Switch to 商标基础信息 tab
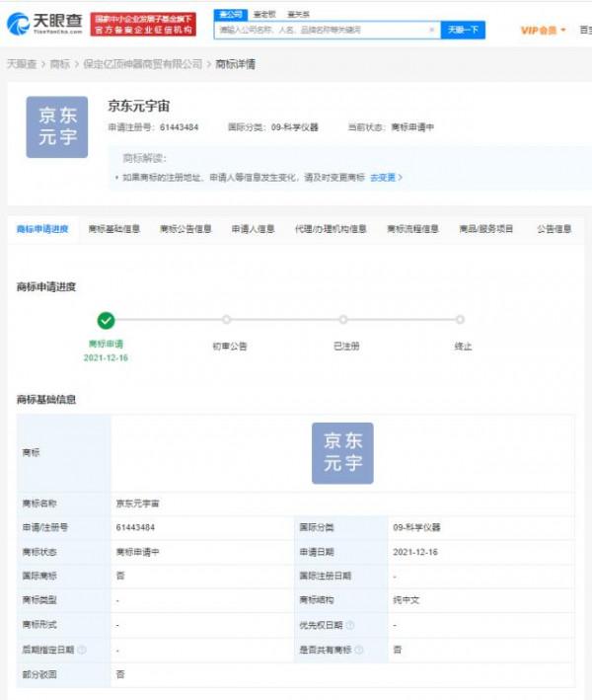592x700 pixels. click(x=114, y=229)
